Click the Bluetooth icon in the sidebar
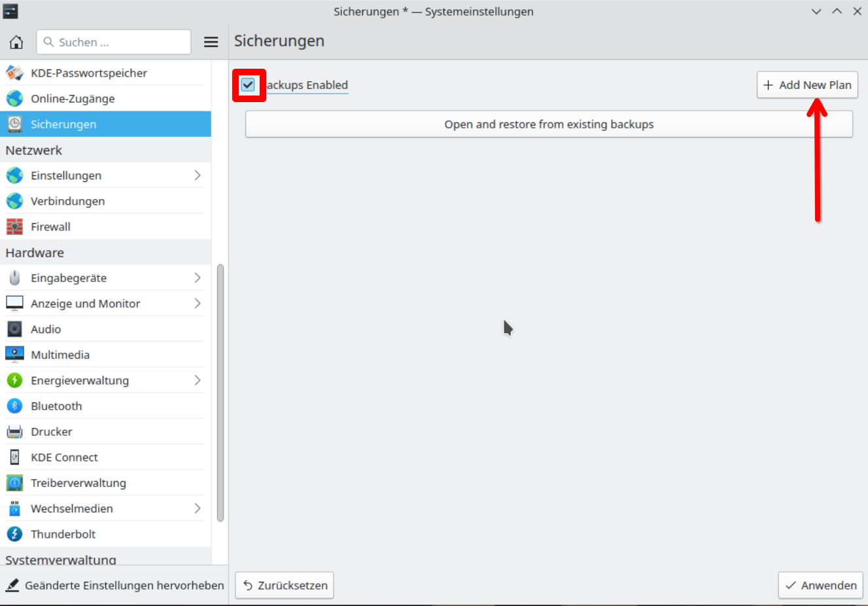Screen dimensions: 868x606 point(14,406)
